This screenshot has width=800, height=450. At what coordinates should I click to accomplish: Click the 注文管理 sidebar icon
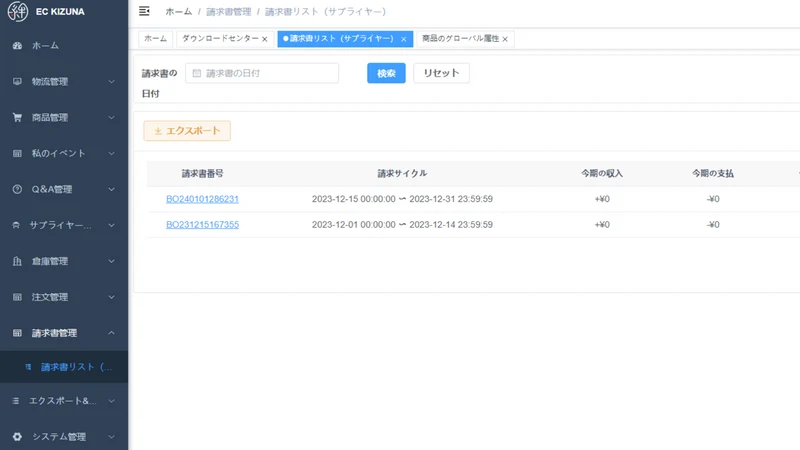[17, 297]
